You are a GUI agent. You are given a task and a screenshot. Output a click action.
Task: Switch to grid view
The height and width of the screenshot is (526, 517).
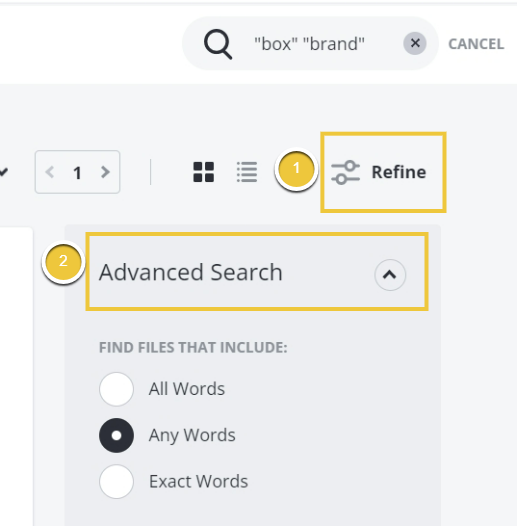pyautogui.click(x=204, y=172)
